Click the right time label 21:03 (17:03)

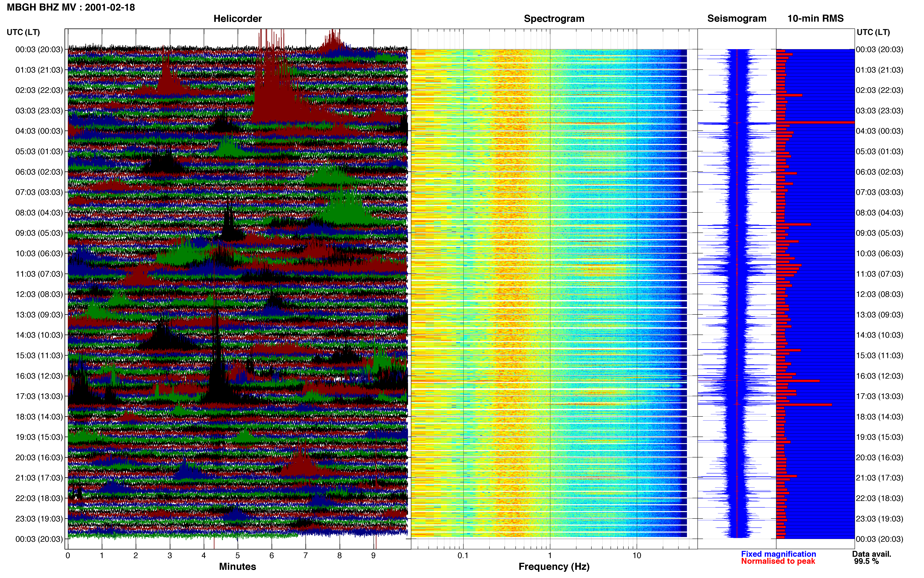(879, 478)
